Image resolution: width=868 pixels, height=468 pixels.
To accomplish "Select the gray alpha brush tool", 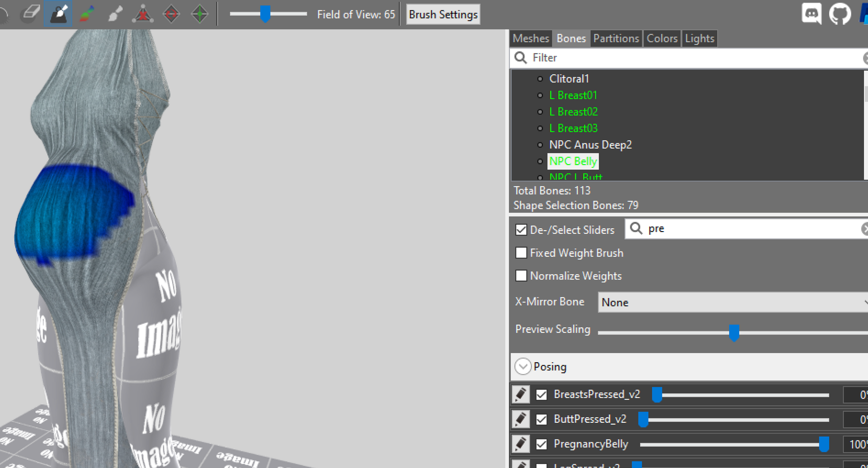I will (115, 14).
